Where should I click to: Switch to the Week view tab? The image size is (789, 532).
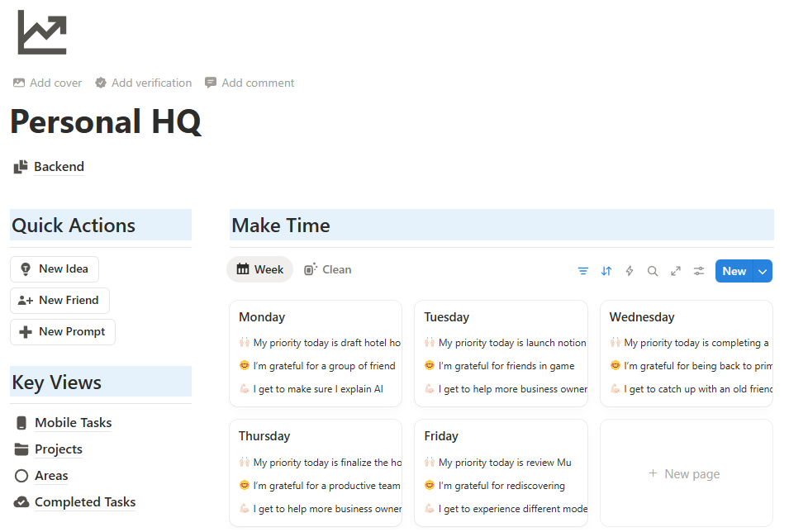[259, 269]
